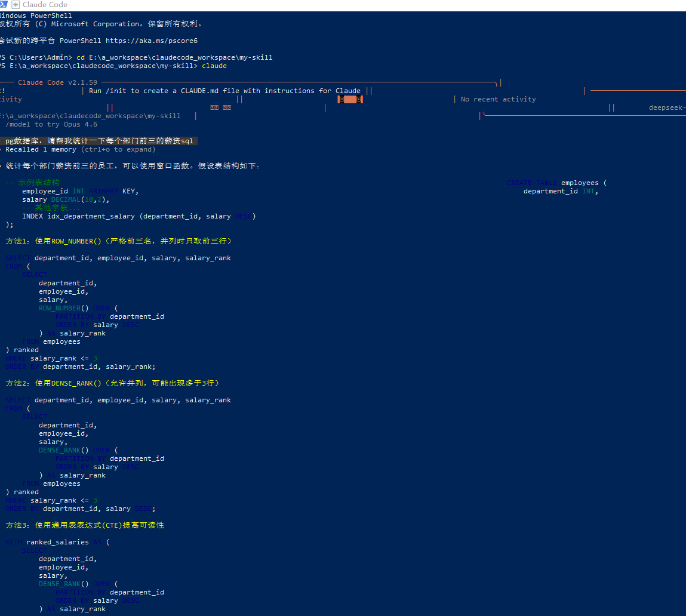The width and height of the screenshot is (686, 616).
Task: Click the "CREATE TABLE employees (" line
Action: click(557, 183)
